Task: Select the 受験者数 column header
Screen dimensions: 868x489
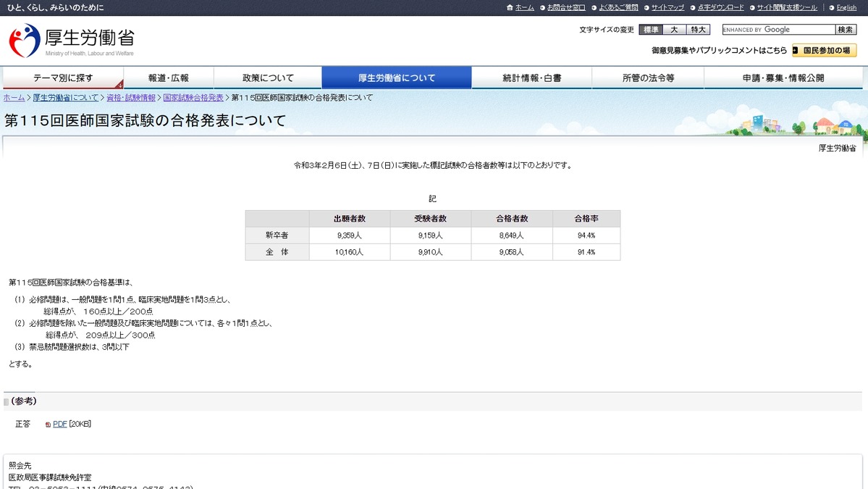Action: [430, 219]
